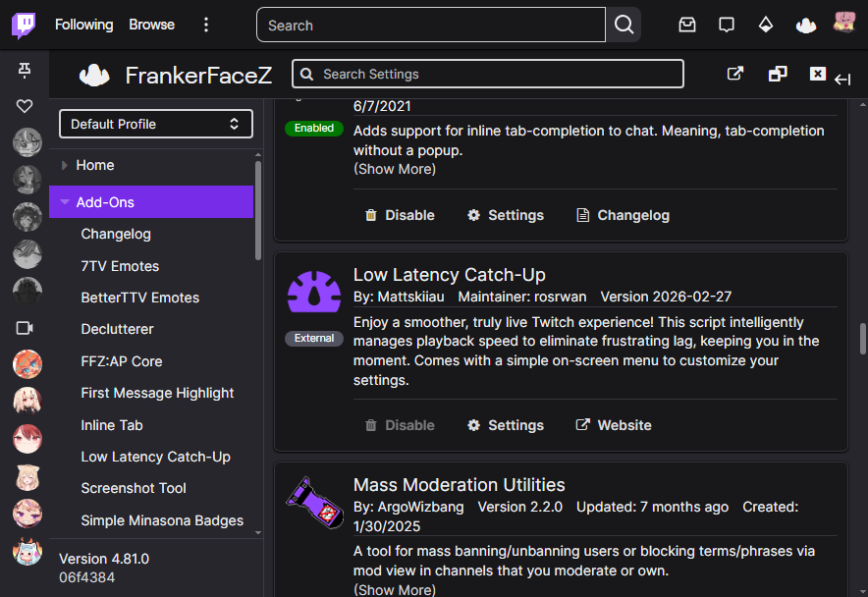Expand the Home tree item
The height and width of the screenshot is (597, 868).
[64, 165]
